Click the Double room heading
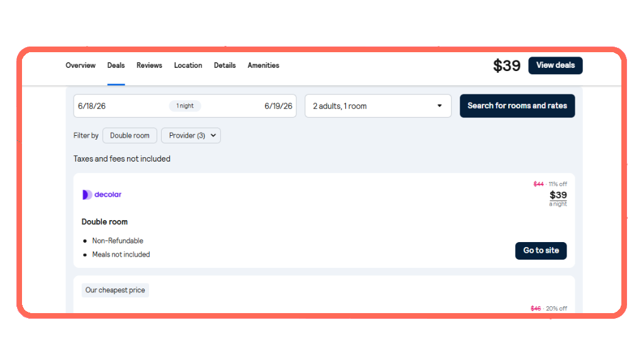644x337 pixels. (105, 222)
